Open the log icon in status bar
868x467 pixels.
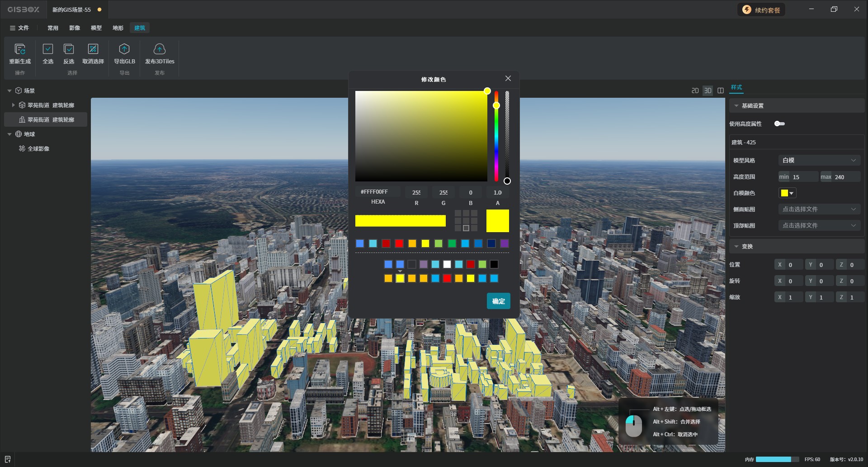[x=8, y=459]
